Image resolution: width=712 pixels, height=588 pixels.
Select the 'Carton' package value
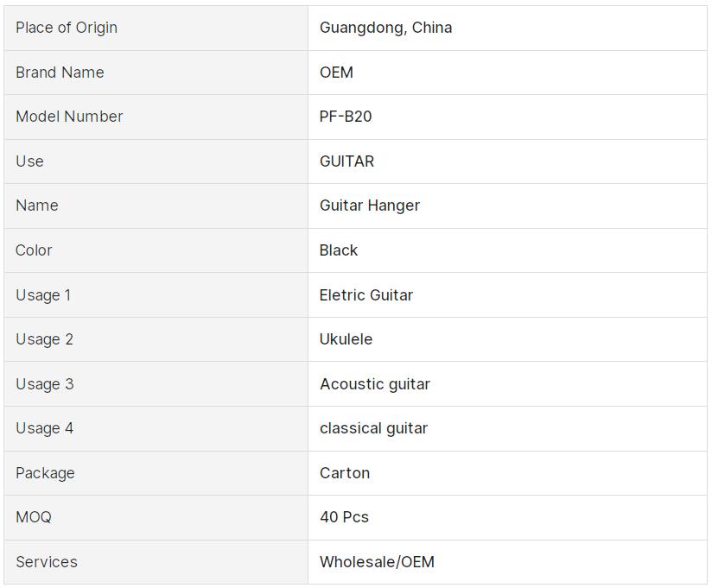[x=345, y=473]
